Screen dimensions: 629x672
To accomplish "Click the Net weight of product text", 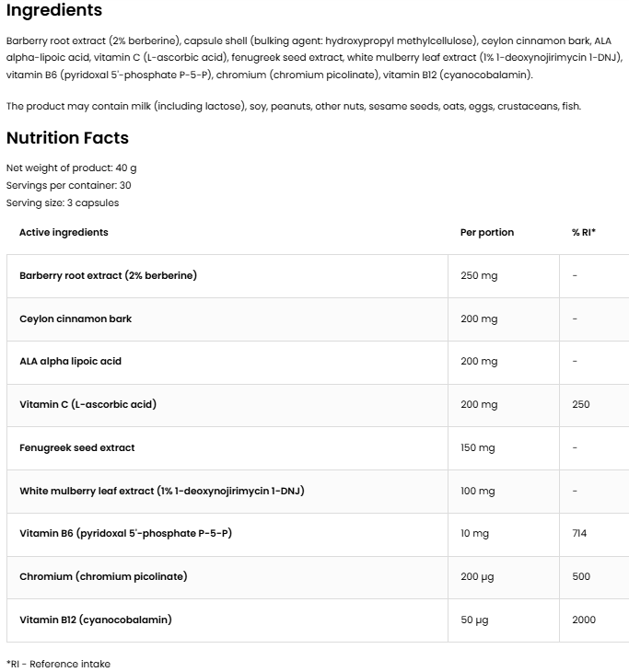I will coord(71,168).
